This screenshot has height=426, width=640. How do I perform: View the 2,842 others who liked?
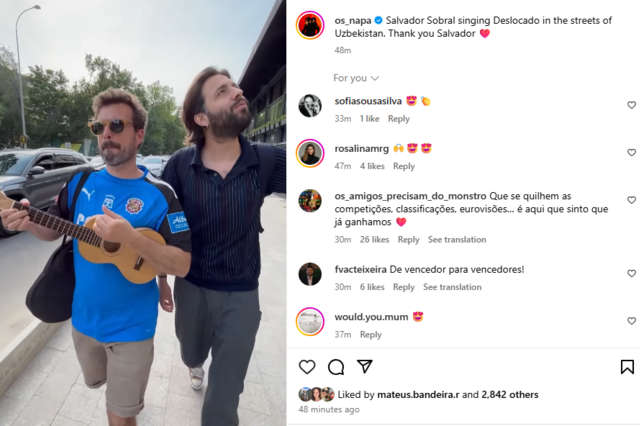point(510,395)
